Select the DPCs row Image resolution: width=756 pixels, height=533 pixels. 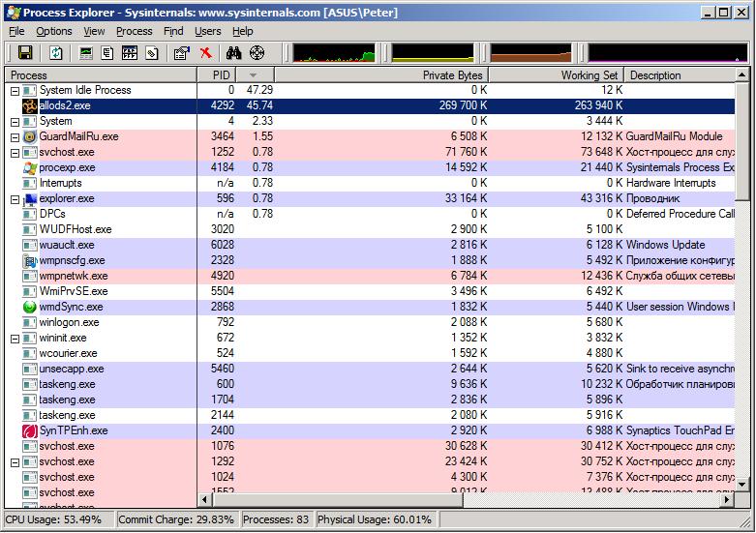pos(370,214)
